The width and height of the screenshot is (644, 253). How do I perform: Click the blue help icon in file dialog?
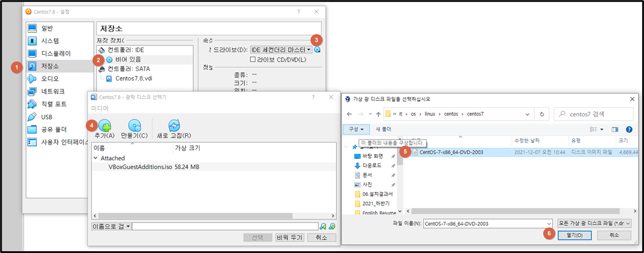[629, 129]
